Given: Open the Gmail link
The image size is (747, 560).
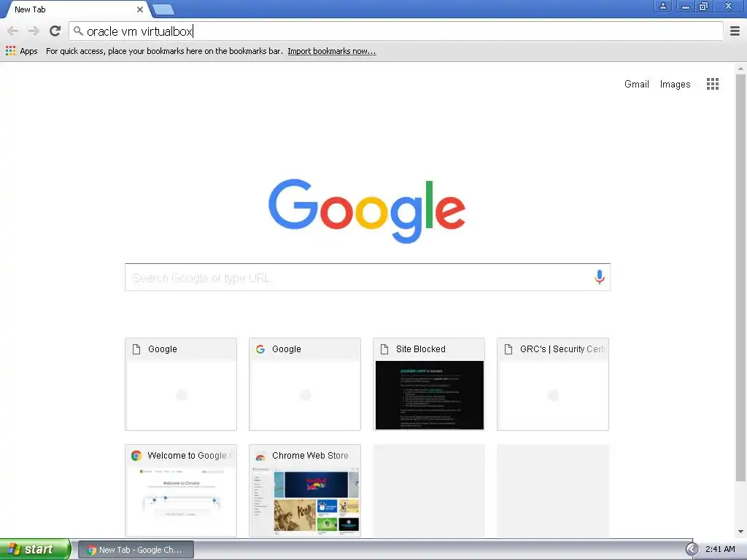Looking at the screenshot, I should click(x=636, y=85).
